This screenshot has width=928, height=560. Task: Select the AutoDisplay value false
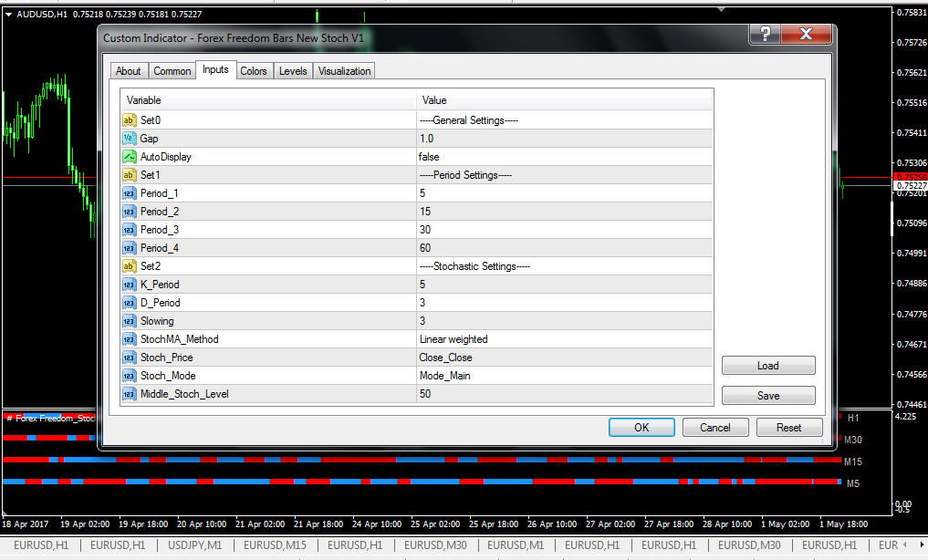point(429,157)
